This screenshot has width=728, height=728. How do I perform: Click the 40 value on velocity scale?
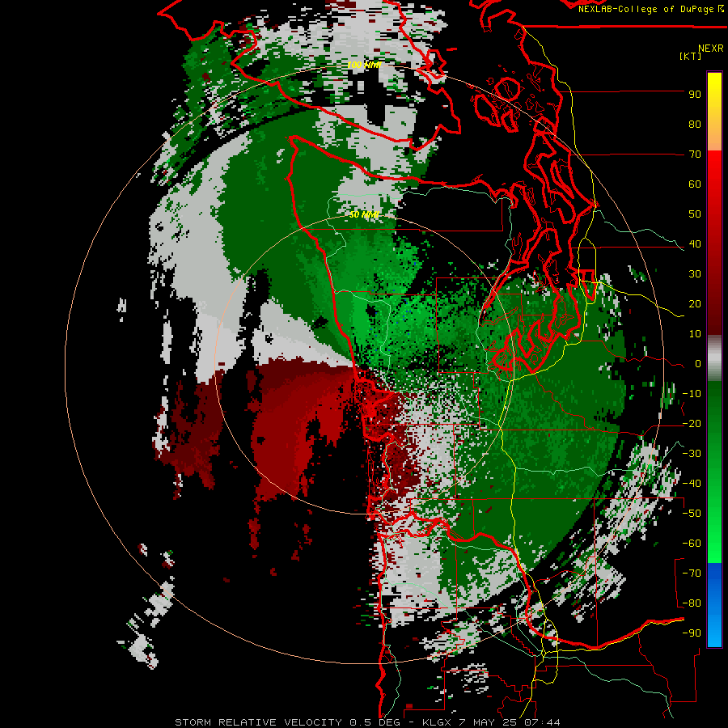(x=695, y=244)
